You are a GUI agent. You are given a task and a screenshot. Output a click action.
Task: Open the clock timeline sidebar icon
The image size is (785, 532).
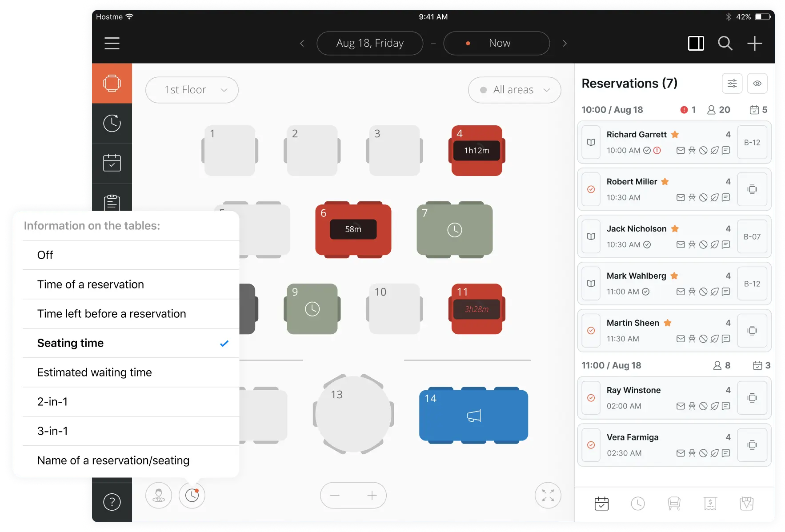coord(112,123)
